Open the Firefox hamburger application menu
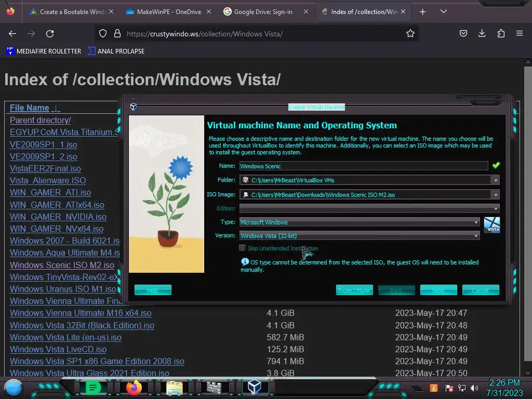532x399 pixels. (x=520, y=33)
